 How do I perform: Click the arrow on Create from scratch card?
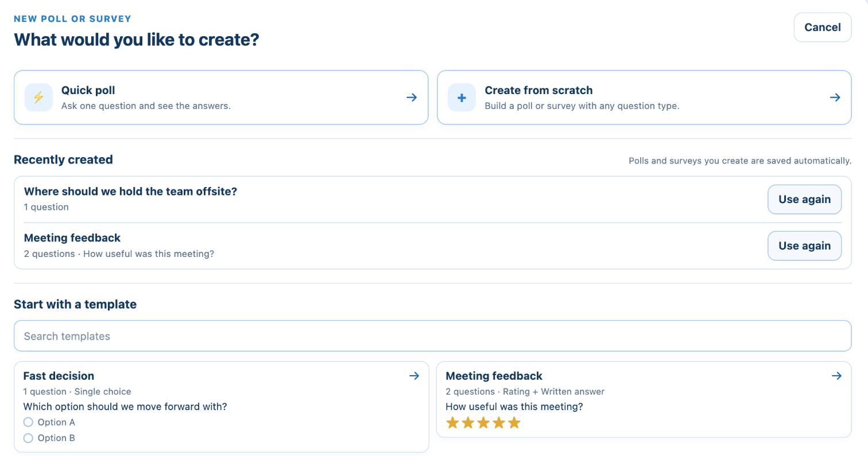835,98
